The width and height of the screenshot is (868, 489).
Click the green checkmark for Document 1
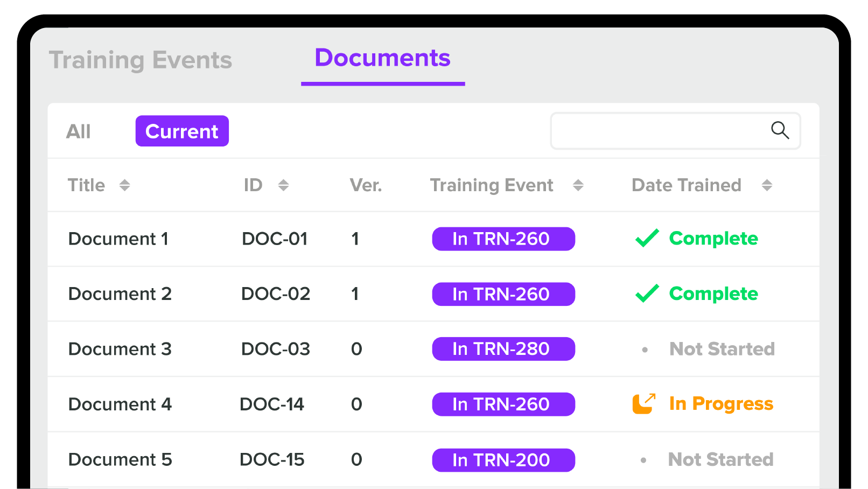tap(647, 238)
